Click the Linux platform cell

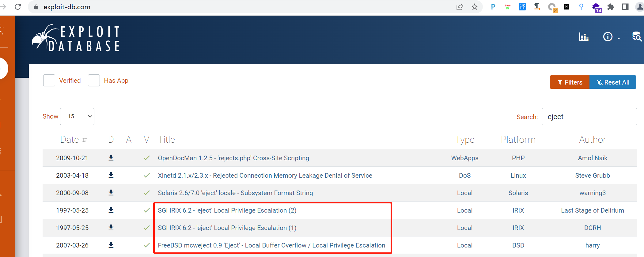click(518, 176)
